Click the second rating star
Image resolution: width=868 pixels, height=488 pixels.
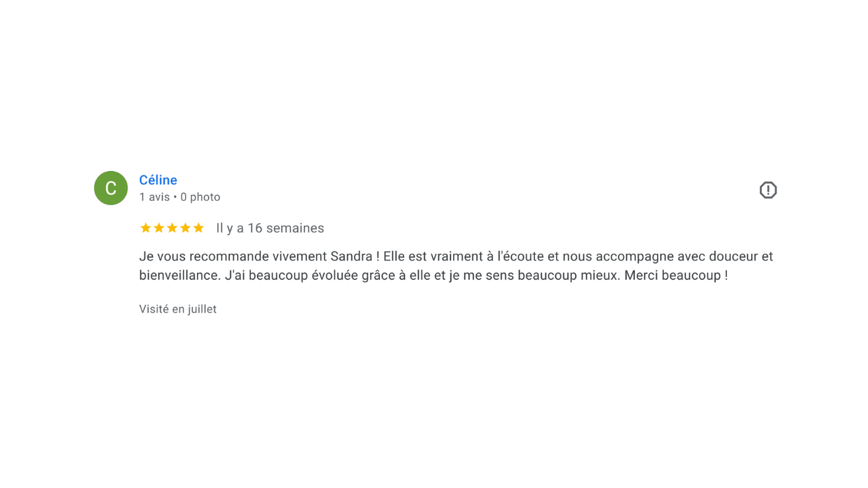(x=159, y=228)
